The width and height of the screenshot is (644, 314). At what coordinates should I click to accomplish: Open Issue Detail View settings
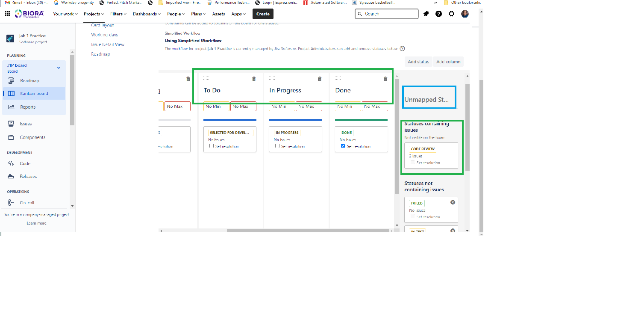point(108,44)
